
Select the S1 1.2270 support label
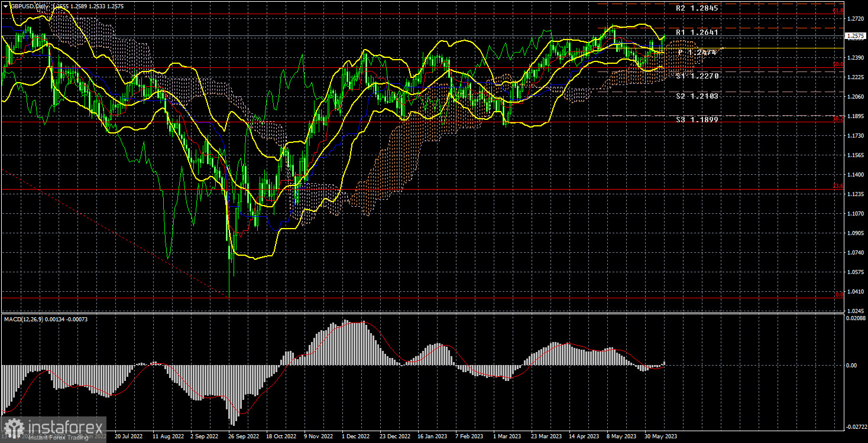[x=698, y=76]
